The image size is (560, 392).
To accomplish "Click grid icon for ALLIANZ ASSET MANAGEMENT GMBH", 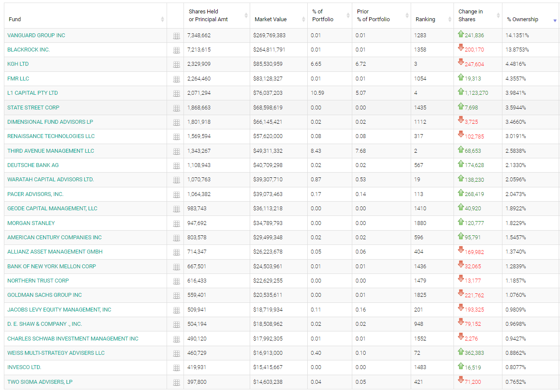I will [177, 253].
